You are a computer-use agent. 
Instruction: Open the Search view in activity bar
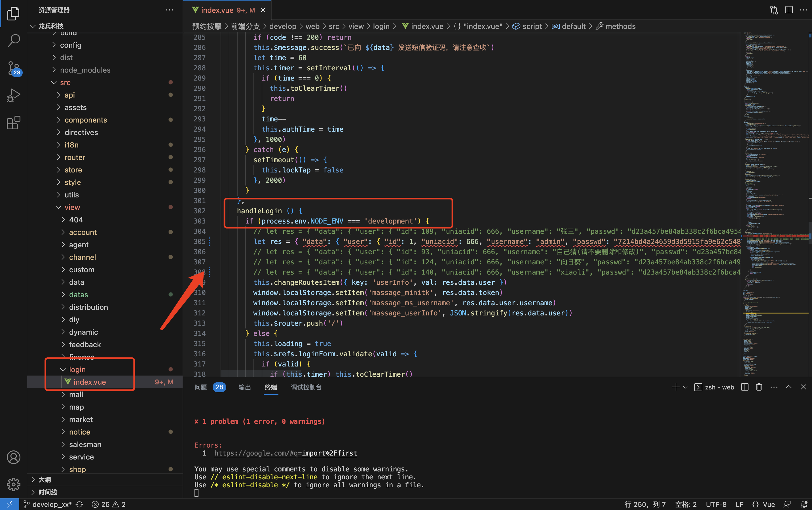pos(14,41)
